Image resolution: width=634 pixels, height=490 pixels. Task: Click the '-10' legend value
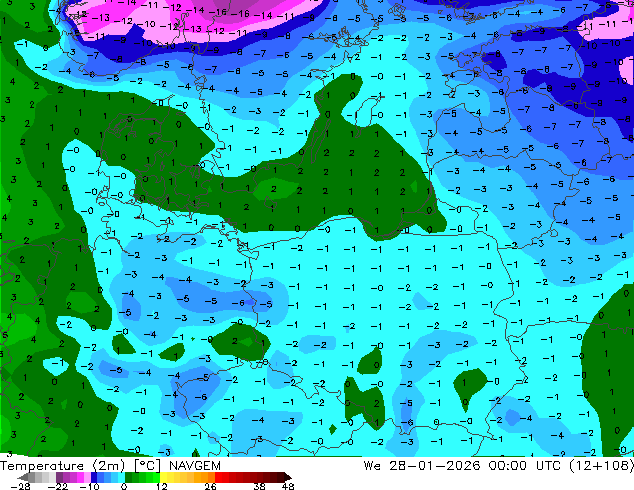coord(89,486)
